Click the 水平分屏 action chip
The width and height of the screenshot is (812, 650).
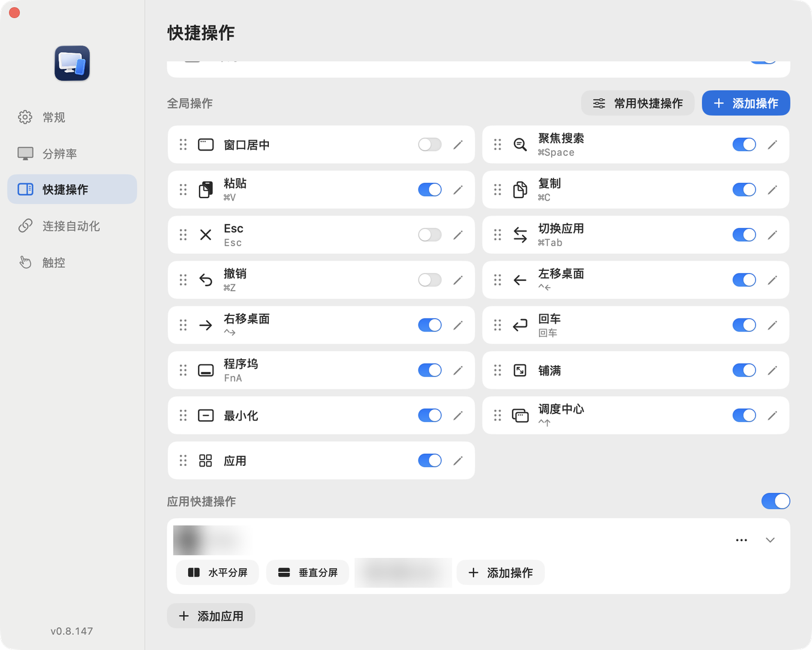pos(217,572)
